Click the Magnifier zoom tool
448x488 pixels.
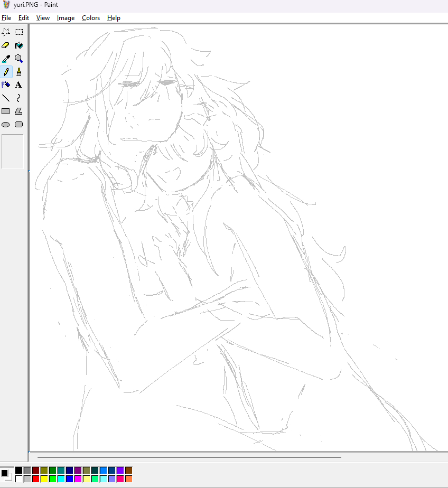18,59
